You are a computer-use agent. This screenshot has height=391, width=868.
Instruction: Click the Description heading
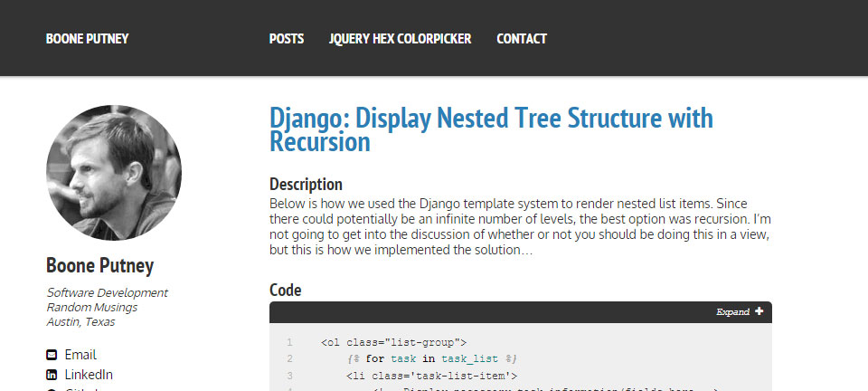(306, 184)
